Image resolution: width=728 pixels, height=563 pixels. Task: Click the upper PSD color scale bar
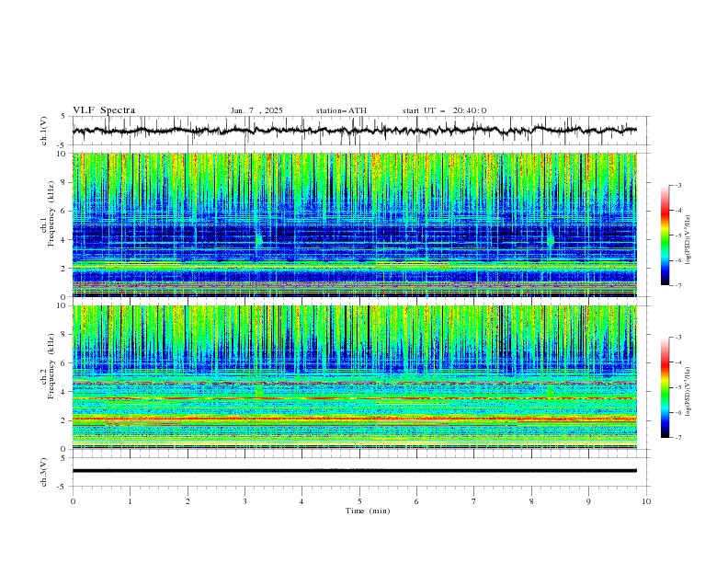(x=665, y=235)
